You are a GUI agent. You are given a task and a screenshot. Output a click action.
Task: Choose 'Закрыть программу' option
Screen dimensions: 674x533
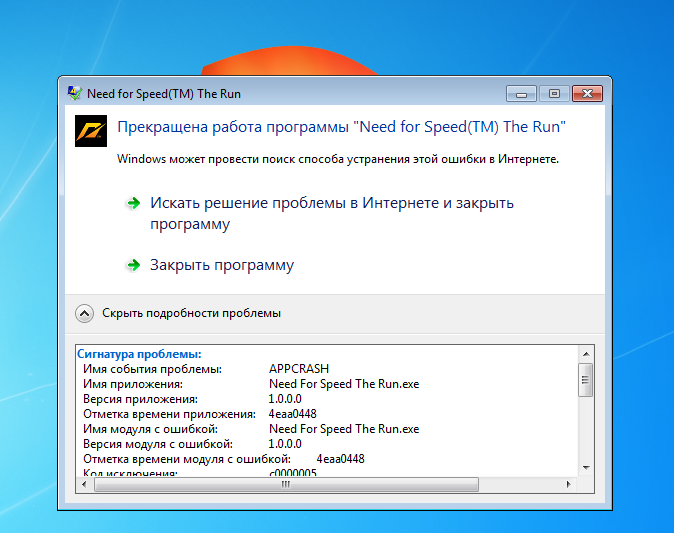pos(222,265)
